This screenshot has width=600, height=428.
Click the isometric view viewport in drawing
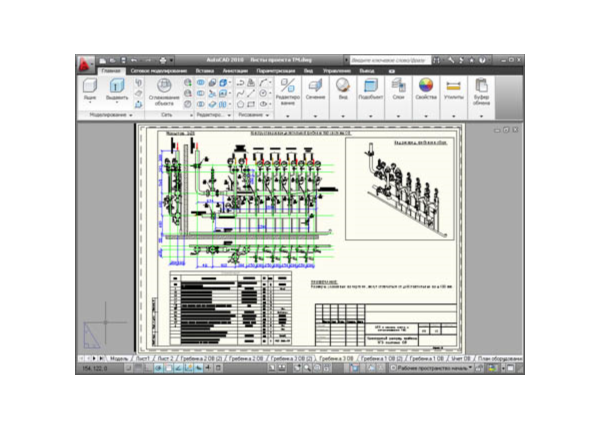tap(399, 189)
